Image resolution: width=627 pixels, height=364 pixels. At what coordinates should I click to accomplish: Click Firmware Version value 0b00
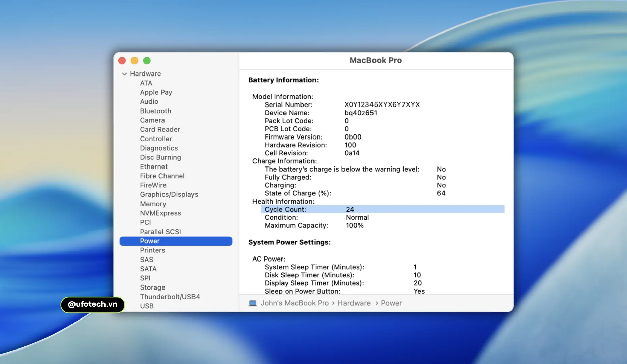click(353, 137)
